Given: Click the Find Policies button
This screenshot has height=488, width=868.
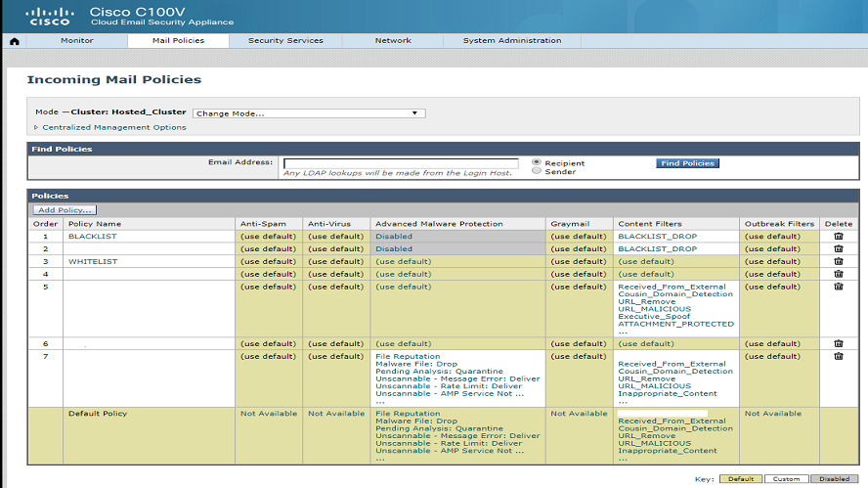Looking at the screenshot, I should [x=687, y=163].
